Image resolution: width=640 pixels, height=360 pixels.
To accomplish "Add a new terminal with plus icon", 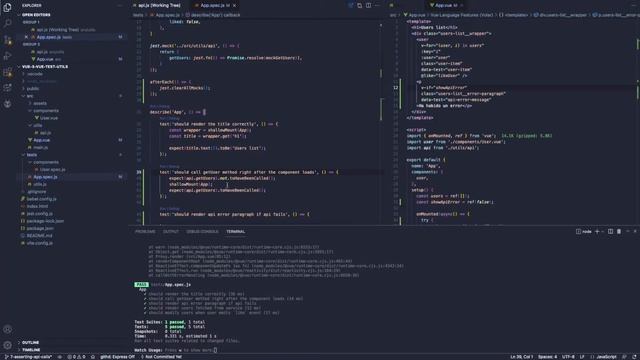I will pyautogui.click(x=597, y=231).
